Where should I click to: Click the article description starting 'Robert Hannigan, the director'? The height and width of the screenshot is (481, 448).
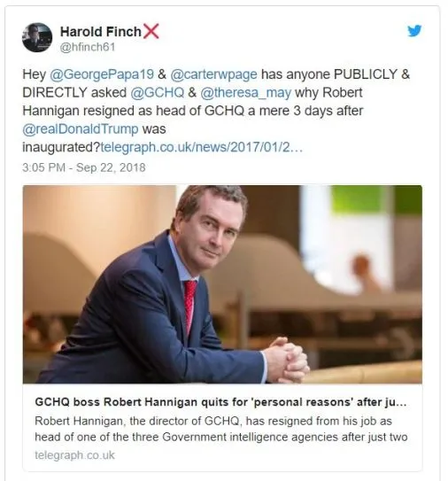coord(221,429)
